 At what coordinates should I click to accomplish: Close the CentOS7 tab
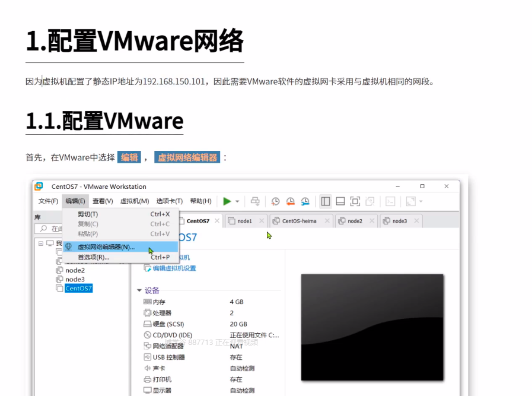(217, 221)
